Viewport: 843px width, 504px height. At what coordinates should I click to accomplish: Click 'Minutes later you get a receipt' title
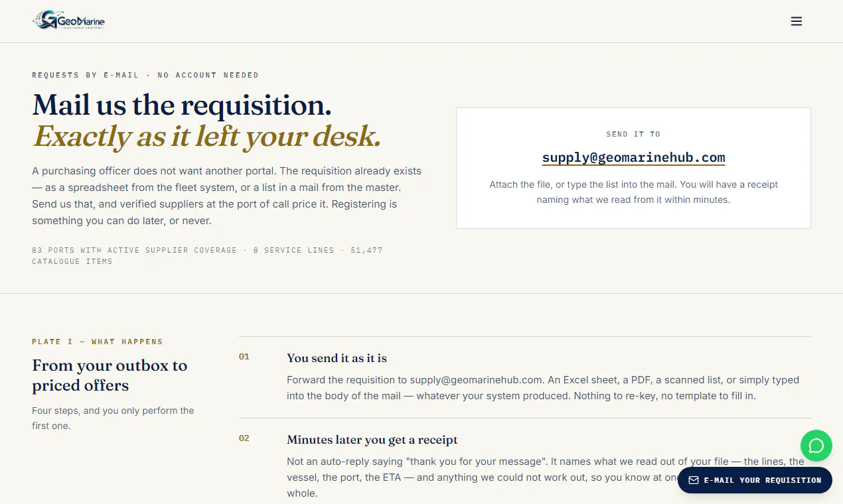point(372,440)
